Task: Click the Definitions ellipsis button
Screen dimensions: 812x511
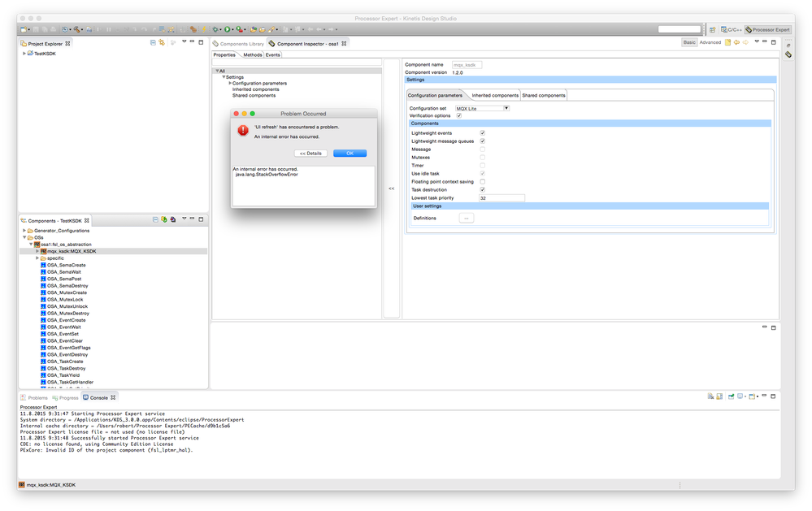Action: point(466,218)
